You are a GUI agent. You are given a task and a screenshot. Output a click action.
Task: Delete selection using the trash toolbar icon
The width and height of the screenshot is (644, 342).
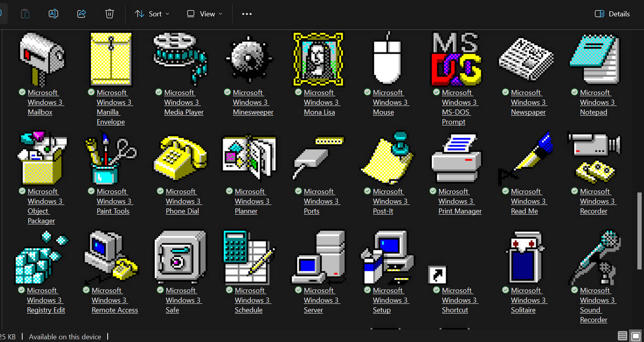[x=109, y=14]
